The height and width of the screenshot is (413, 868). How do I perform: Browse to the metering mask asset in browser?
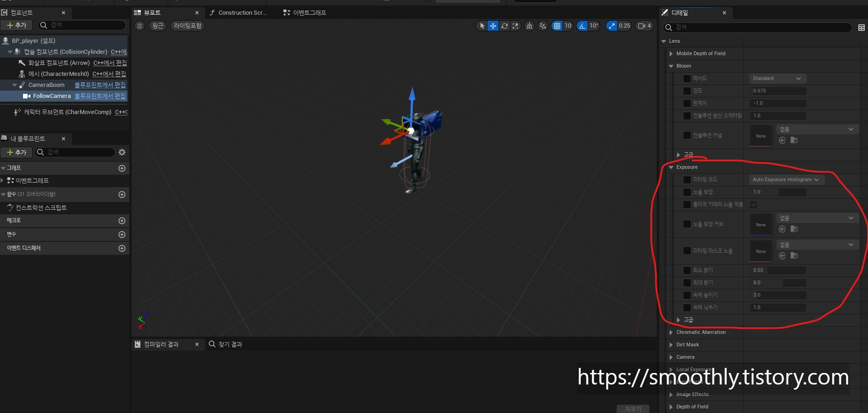[x=794, y=256]
